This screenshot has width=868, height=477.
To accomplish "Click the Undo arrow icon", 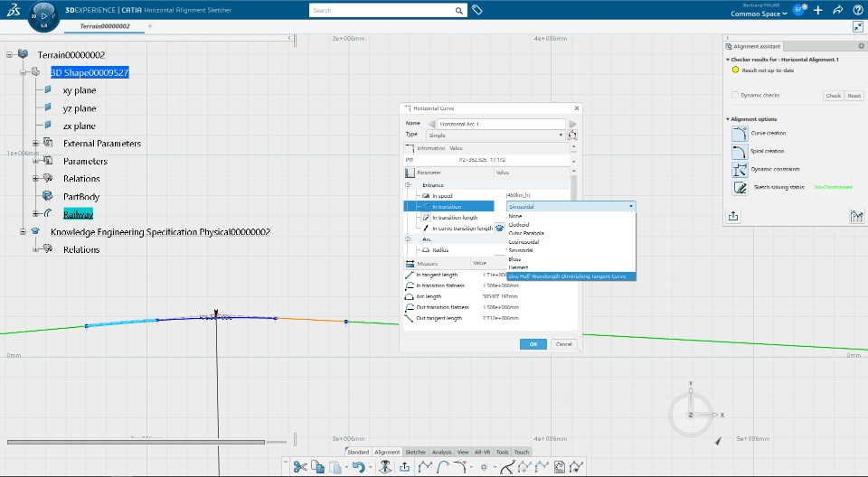I will (x=358, y=468).
